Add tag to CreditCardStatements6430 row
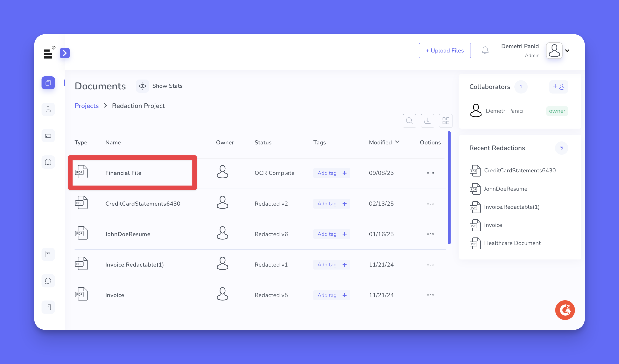619x364 pixels. pyautogui.click(x=331, y=204)
